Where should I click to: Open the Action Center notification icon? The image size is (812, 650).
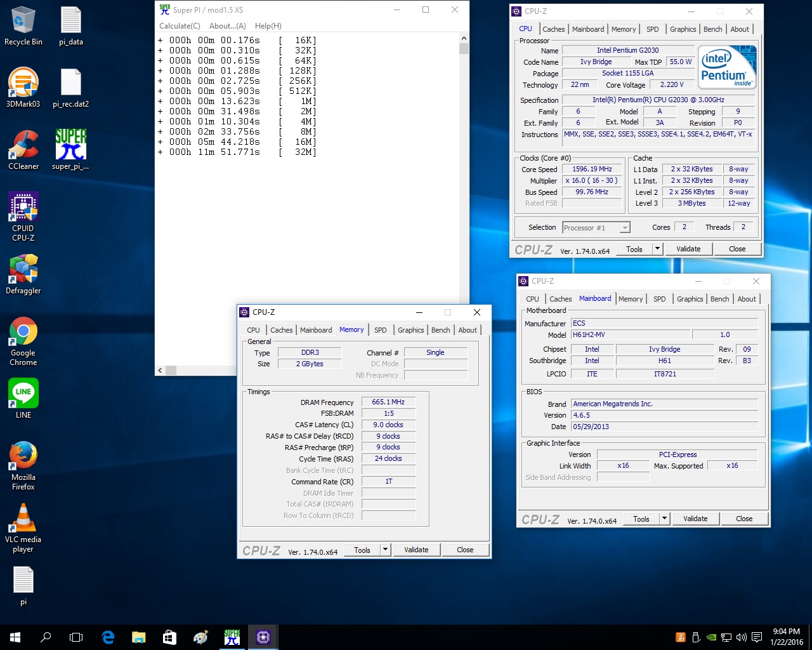click(x=757, y=637)
